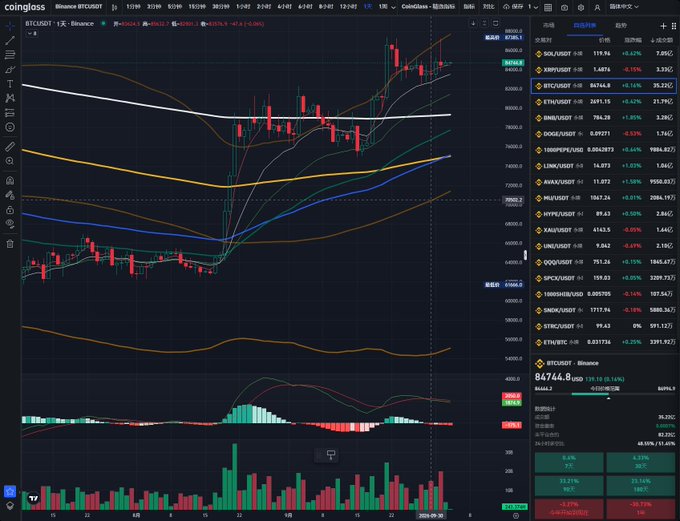Select the ETH/USDT watchlist row
The height and width of the screenshot is (521, 680).
pos(604,102)
